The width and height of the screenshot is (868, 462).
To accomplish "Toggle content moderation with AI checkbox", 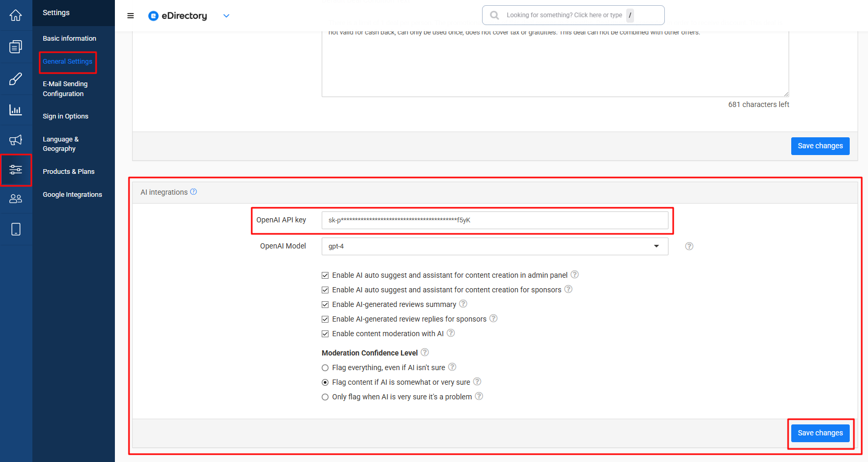I will (325, 334).
